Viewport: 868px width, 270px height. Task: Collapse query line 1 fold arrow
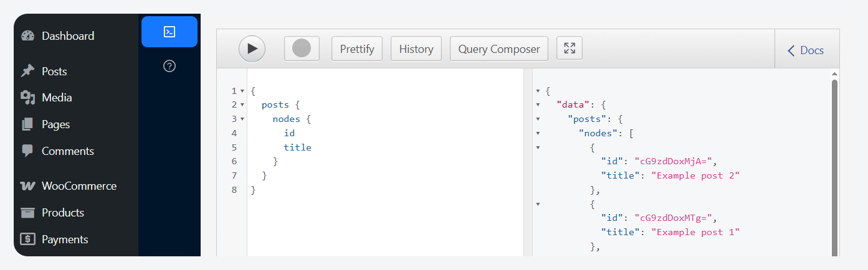pos(242,91)
